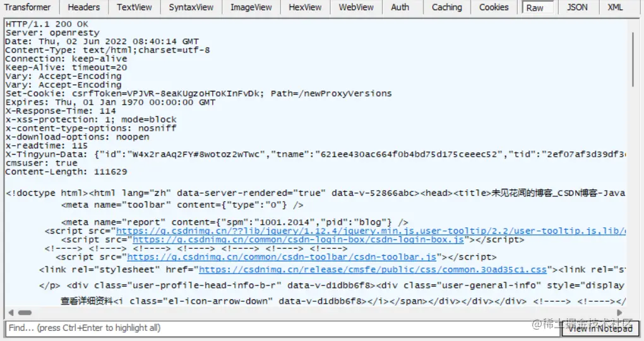Click the doctype html line
The image size is (644, 341).
point(316,193)
